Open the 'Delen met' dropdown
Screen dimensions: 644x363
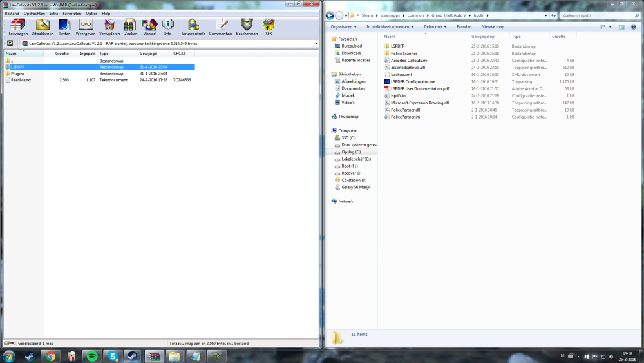tap(435, 26)
